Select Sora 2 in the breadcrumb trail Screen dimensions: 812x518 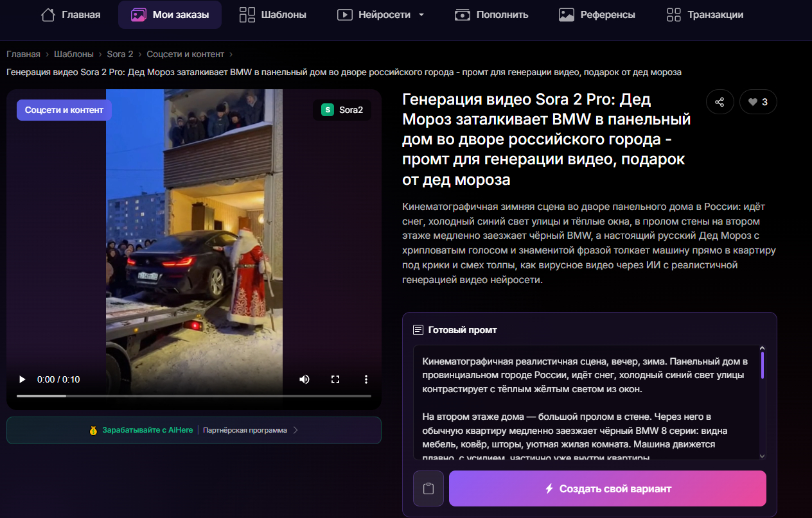(x=119, y=54)
